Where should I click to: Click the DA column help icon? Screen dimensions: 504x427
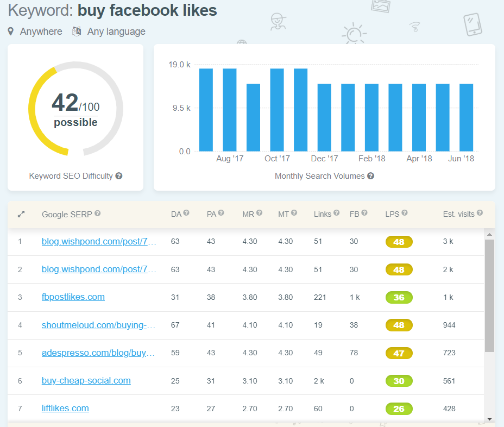coord(186,213)
